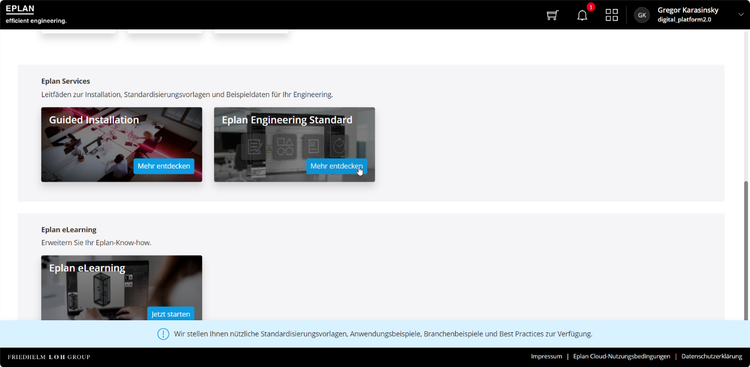The image size is (750, 367).
Task: Open the shopping cart icon
Action: [552, 15]
